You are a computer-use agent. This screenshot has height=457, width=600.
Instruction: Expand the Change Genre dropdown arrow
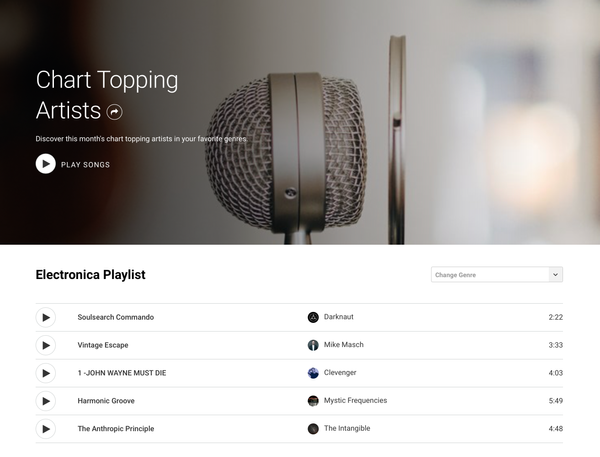(556, 274)
